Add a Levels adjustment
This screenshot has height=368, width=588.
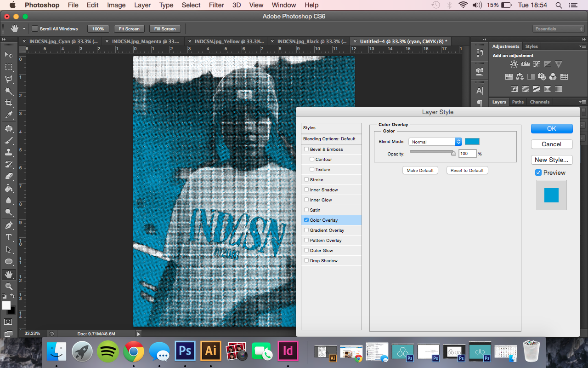coord(526,64)
